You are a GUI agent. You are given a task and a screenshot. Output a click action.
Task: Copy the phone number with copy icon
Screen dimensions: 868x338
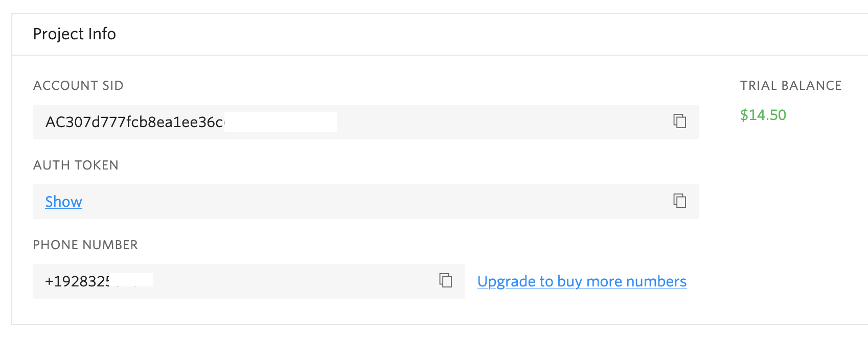(x=446, y=280)
